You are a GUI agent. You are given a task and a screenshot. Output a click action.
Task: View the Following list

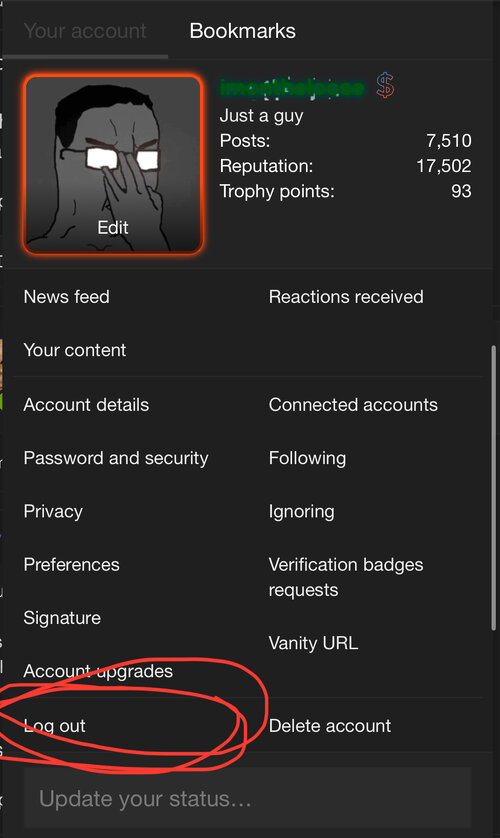[307, 458]
